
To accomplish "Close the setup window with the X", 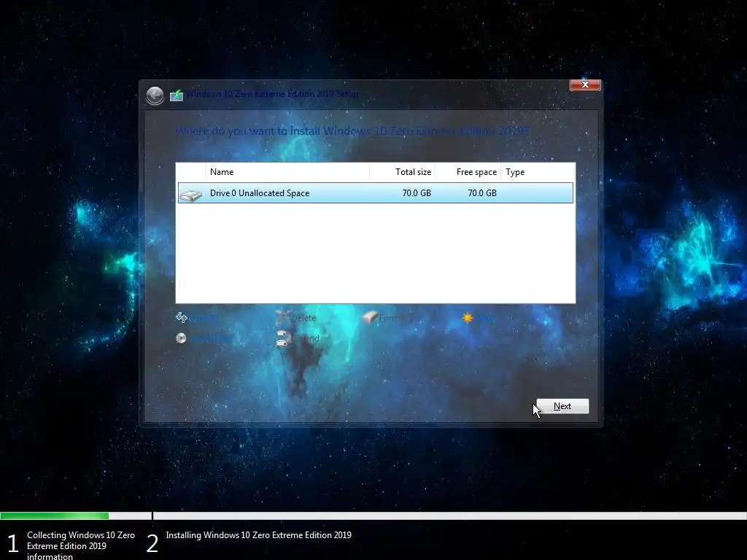I will pos(585,85).
